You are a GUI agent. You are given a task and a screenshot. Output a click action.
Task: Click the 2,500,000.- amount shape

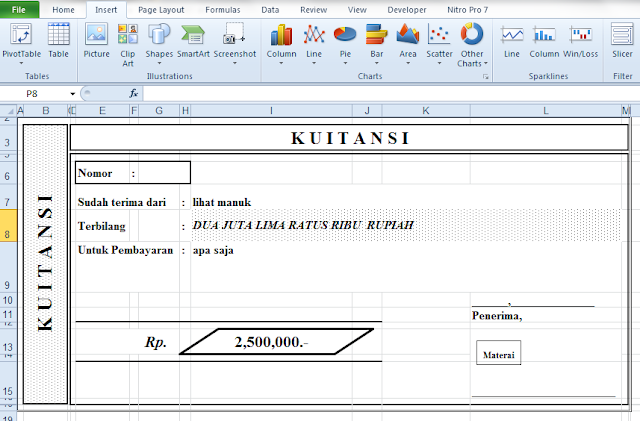point(277,341)
